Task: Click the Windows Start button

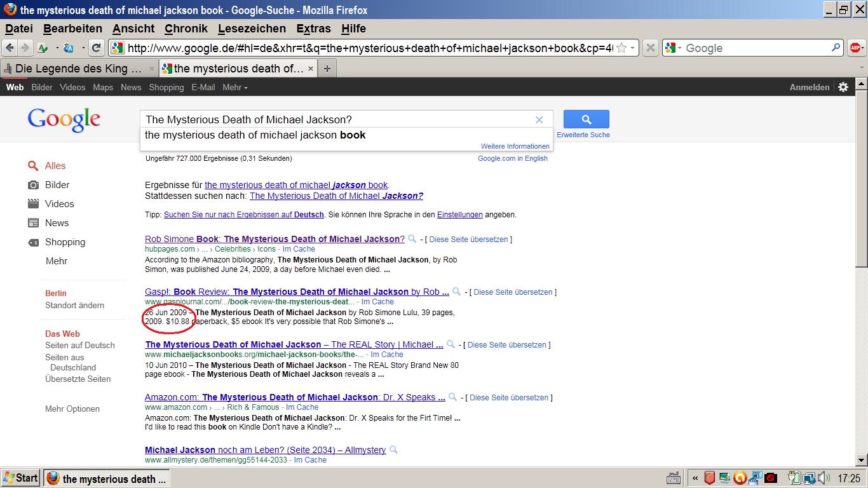Action: (x=21, y=478)
